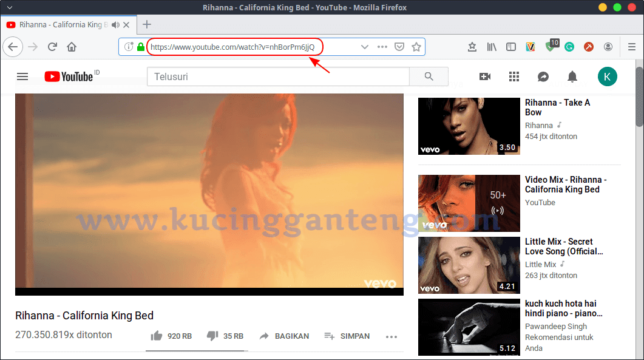Viewport: 644px width, 360px height.
Task: Close the Rihanna YouTube tab
Action: click(126, 25)
